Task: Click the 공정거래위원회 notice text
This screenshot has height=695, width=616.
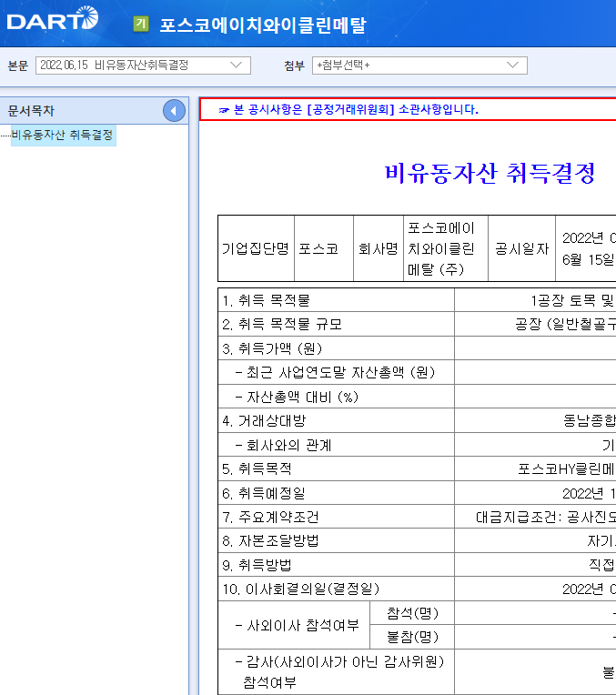Action: point(356,109)
